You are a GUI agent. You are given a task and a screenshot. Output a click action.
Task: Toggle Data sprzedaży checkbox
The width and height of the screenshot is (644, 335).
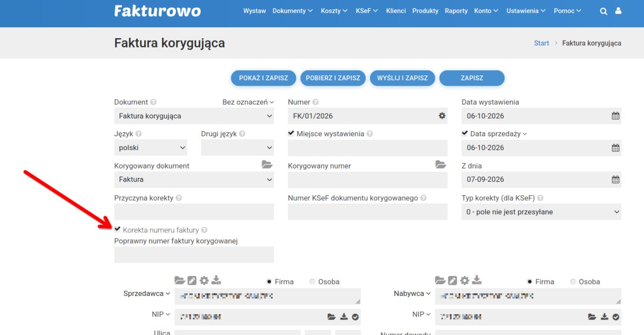tap(465, 133)
